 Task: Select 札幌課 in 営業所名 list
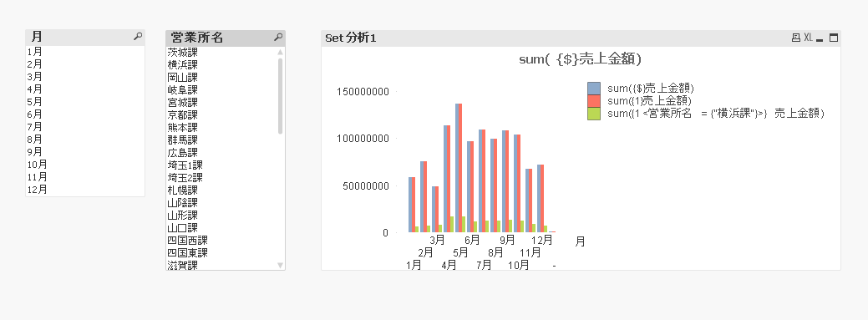click(221, 190)
